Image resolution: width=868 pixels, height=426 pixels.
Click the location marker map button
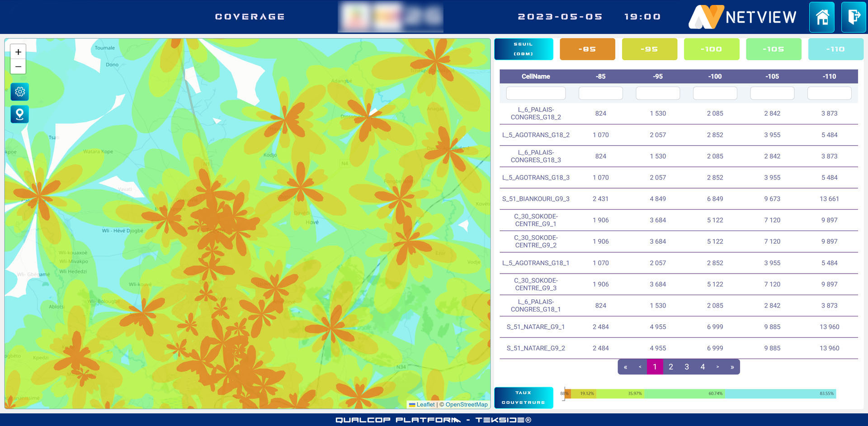(20, 114)
